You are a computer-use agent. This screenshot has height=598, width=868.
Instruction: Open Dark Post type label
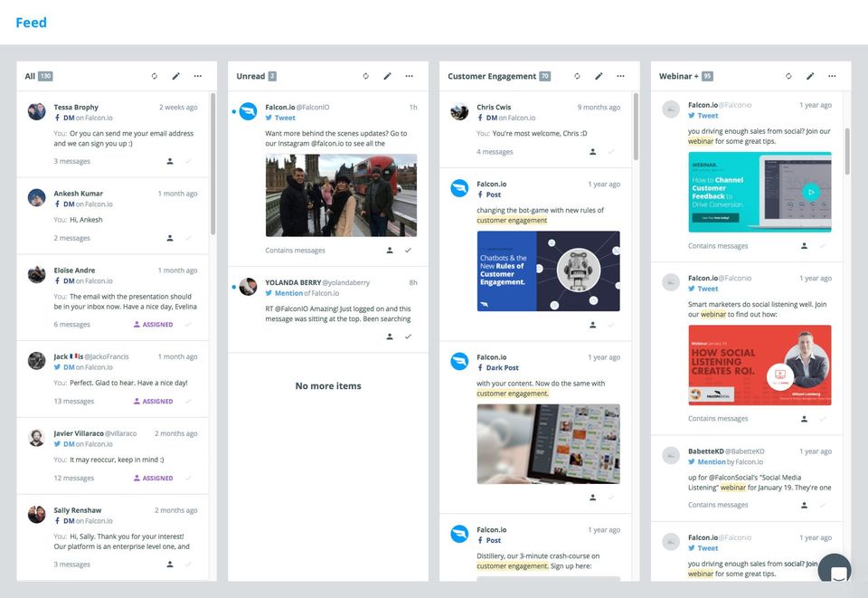point(502,367)
